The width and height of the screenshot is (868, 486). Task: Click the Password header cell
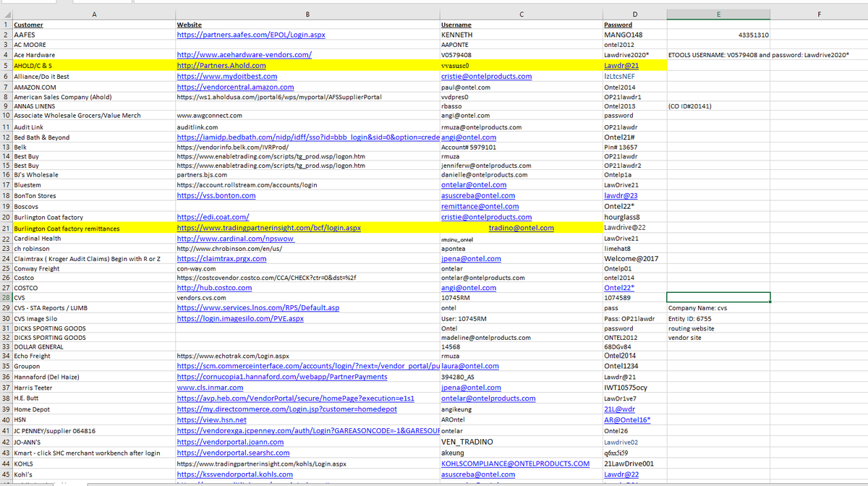634,25
